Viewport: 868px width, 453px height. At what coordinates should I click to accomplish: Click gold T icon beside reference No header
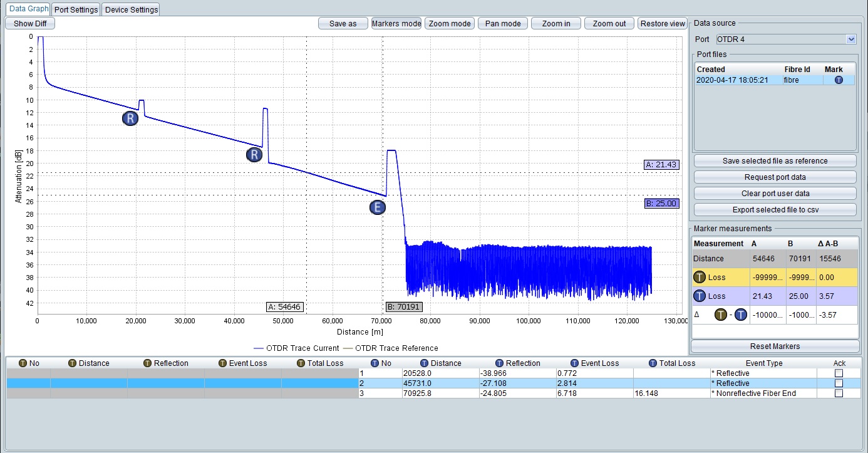(x=23, y=363)
